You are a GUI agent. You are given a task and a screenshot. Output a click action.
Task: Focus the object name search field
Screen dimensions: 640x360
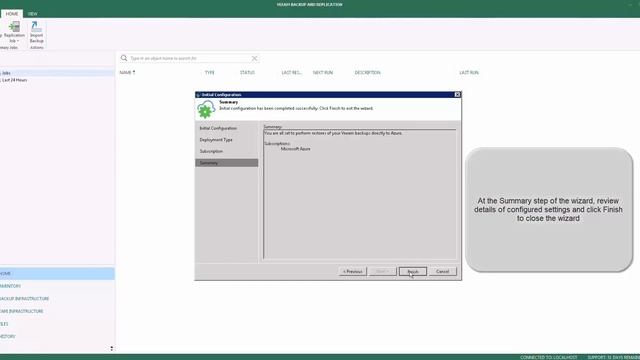[x=190, y=58]
